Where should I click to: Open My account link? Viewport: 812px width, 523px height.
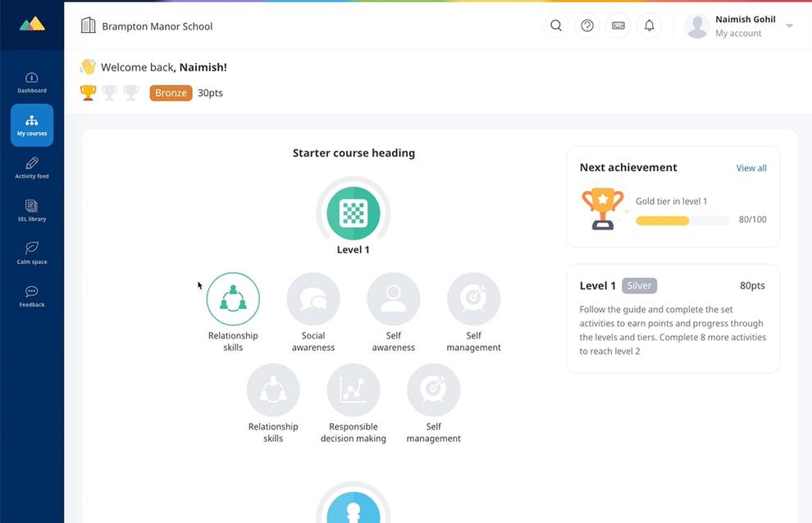coord(738,33)
